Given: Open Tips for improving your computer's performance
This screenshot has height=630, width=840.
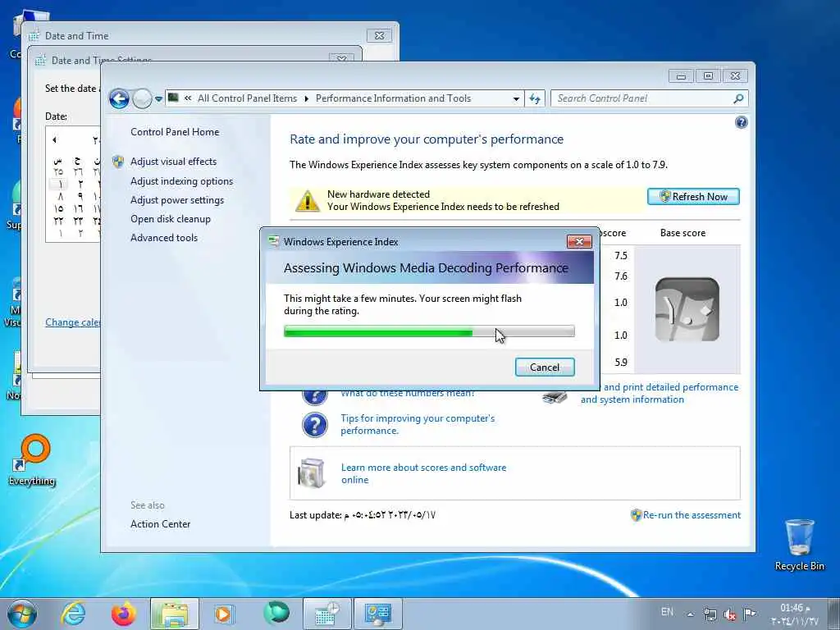Looking at the screenshot, I should coord(418,424).
